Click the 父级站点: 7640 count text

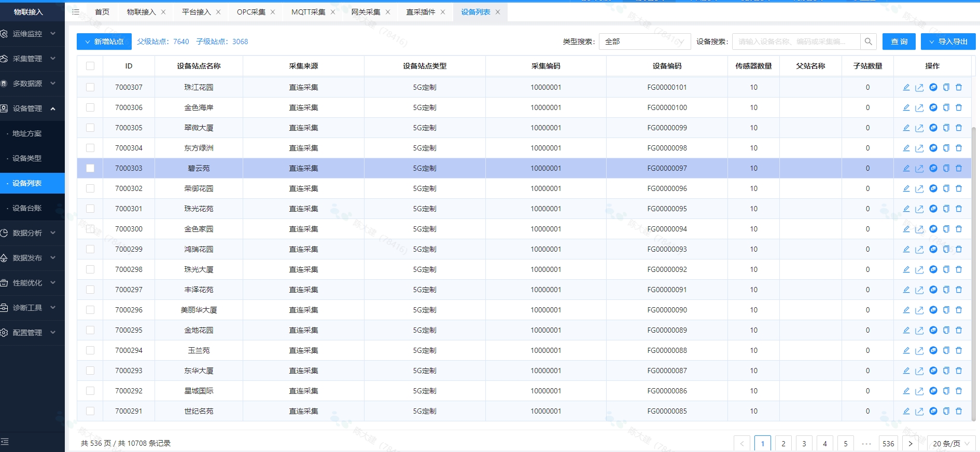coord(163,42)
